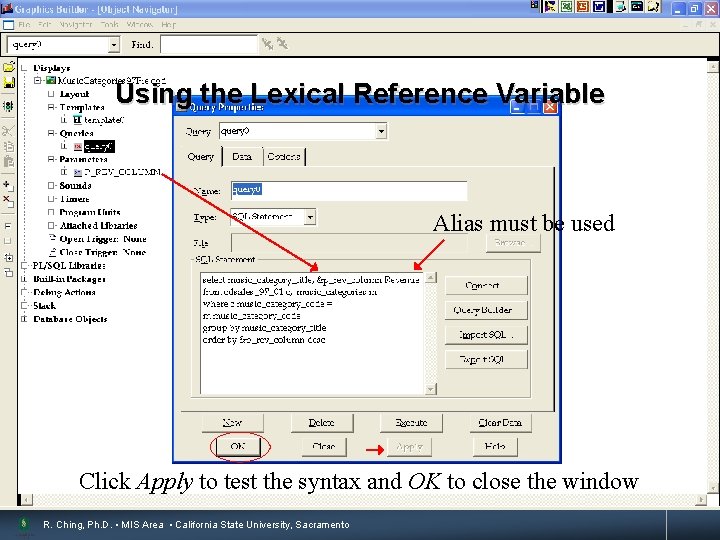
Task: Expand the Sounds tree node
Action: point(51,186)
